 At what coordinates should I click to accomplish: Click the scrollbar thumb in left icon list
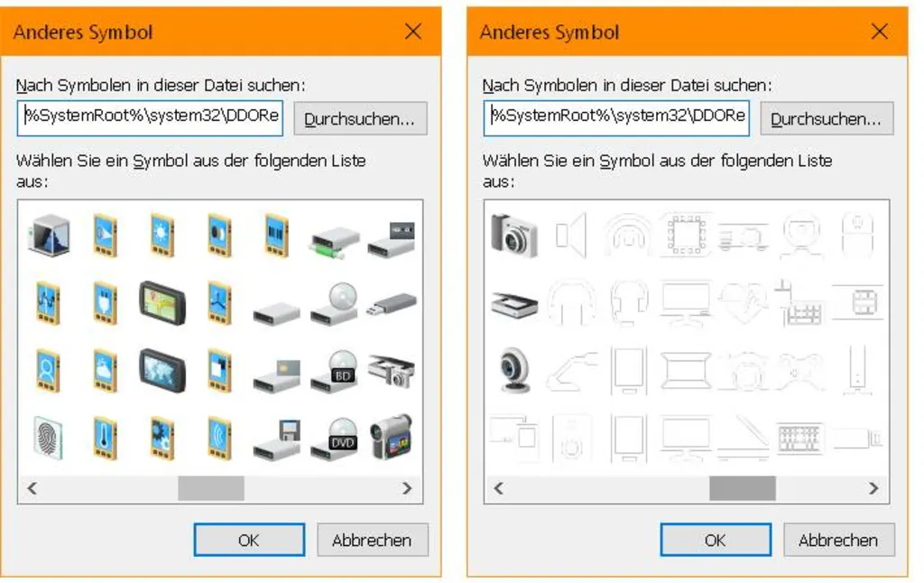(x=211, y=488)
